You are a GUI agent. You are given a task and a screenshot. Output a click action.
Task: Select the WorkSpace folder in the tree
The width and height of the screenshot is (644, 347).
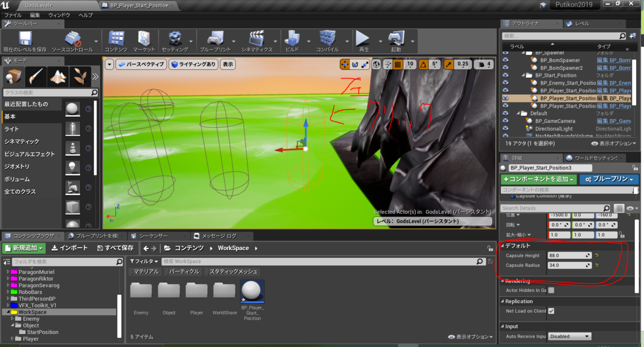(x=32, y=312)
